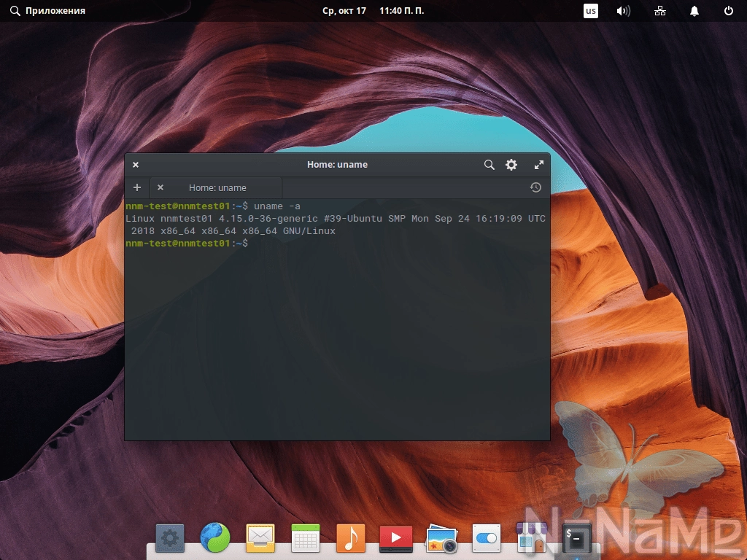Open the power session menu
Screen dimensions: 747x560
click(729, 11)
